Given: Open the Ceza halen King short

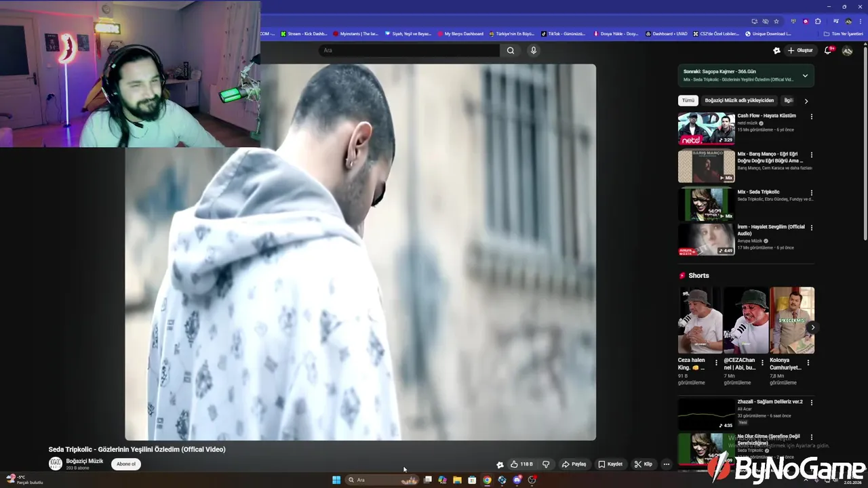Looking at the screenshot, I should click(x=700, y=320).
